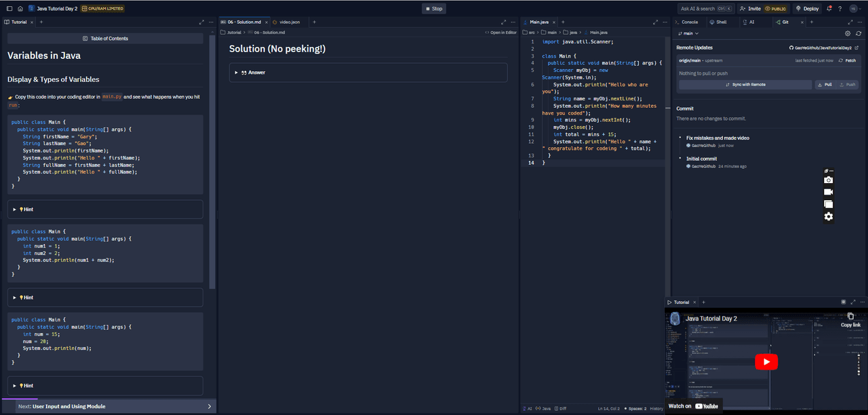Click the camera screenshot icon

(828, 180)
